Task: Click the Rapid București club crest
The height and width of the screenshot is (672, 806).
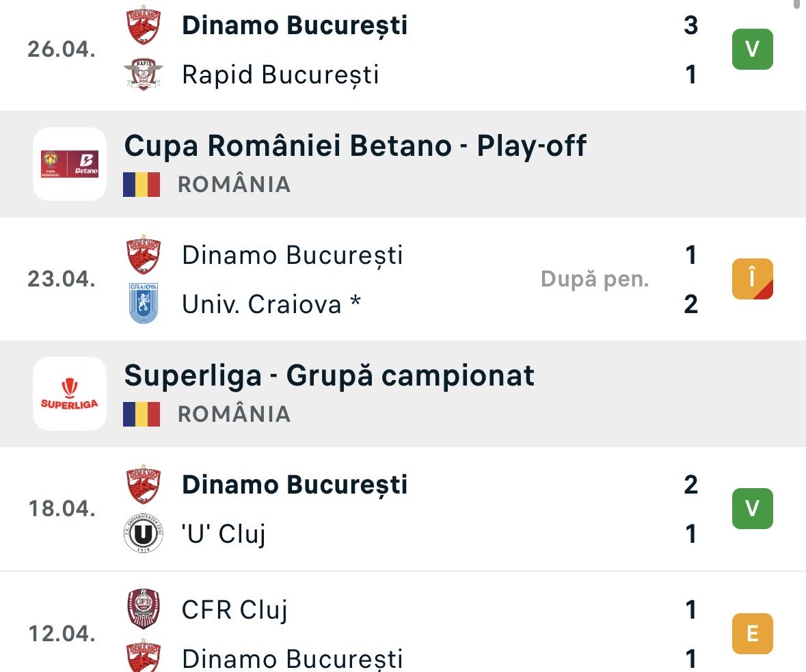Action: (144, 74)
